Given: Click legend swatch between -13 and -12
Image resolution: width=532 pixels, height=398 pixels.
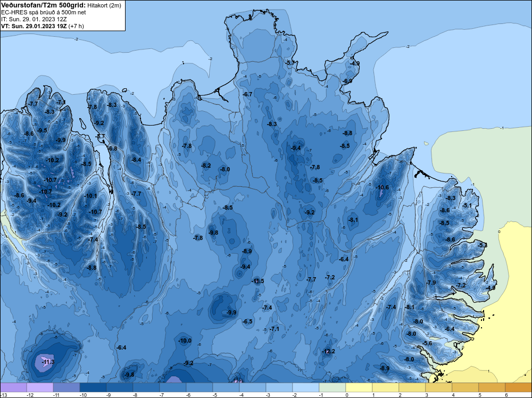Looking at the screenshot, I should click(x=14, y=387).
